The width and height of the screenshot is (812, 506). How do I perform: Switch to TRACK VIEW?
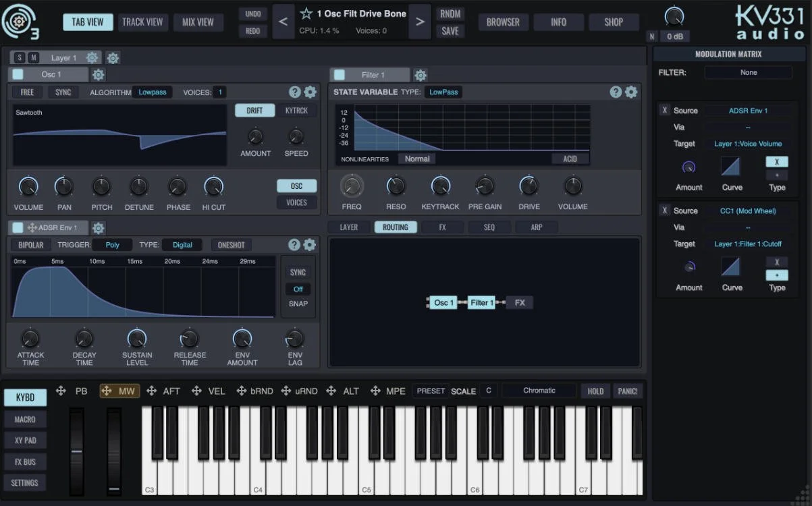click(x=142, y=22)
